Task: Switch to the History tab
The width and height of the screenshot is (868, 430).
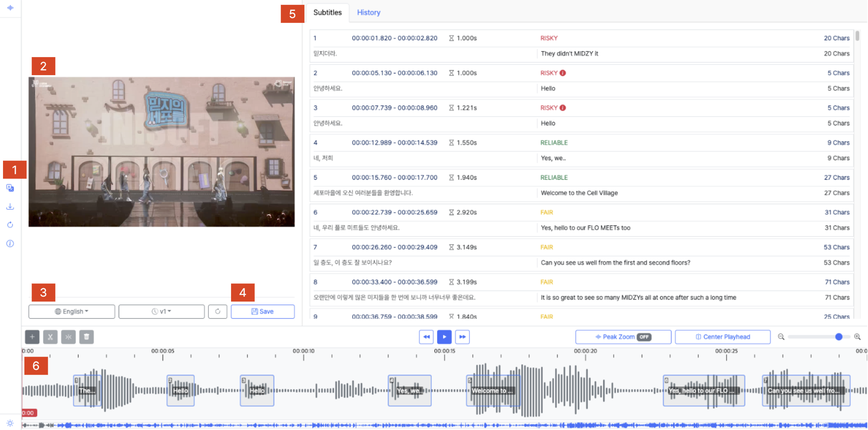Action: point(369,12)
